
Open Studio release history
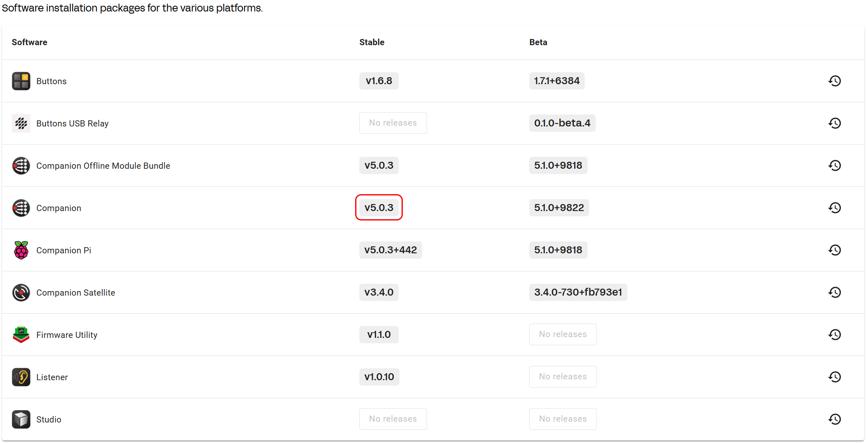(x=834, y=419)
